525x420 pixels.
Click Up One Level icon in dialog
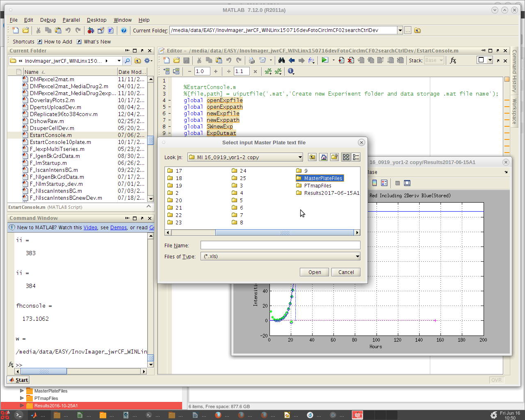point(313,157)
